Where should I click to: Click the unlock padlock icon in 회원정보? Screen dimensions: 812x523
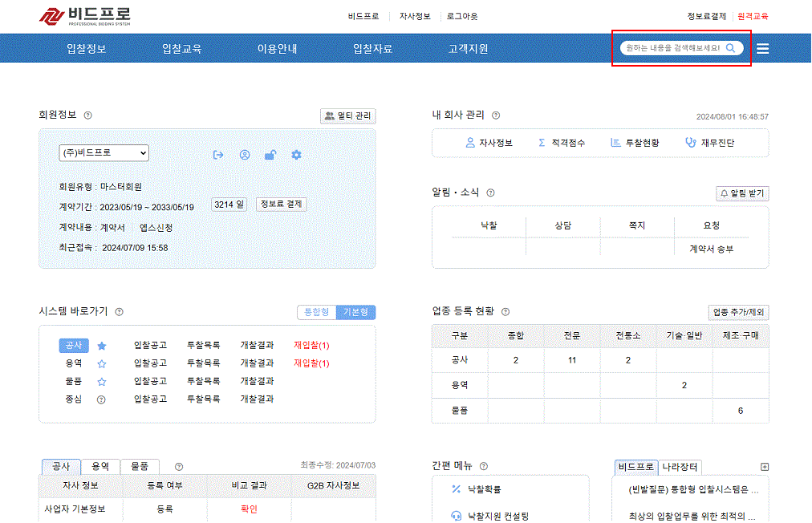click(270, 155)
